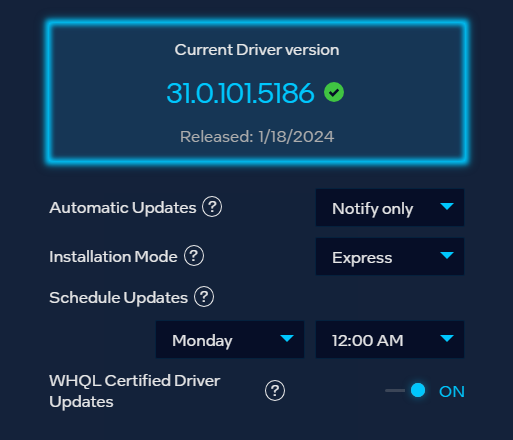Open the Automatic Updates help question mark
513x440 pixels.
pyautogui.click(x=212, y=207)
